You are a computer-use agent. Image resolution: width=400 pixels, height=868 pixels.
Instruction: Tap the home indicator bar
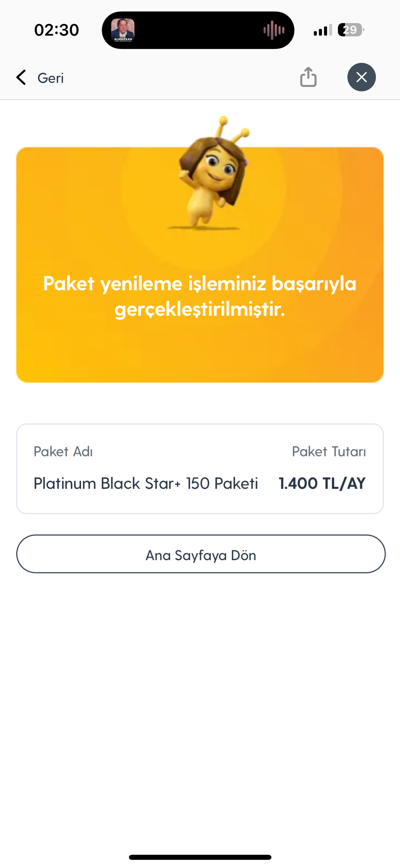200,857
